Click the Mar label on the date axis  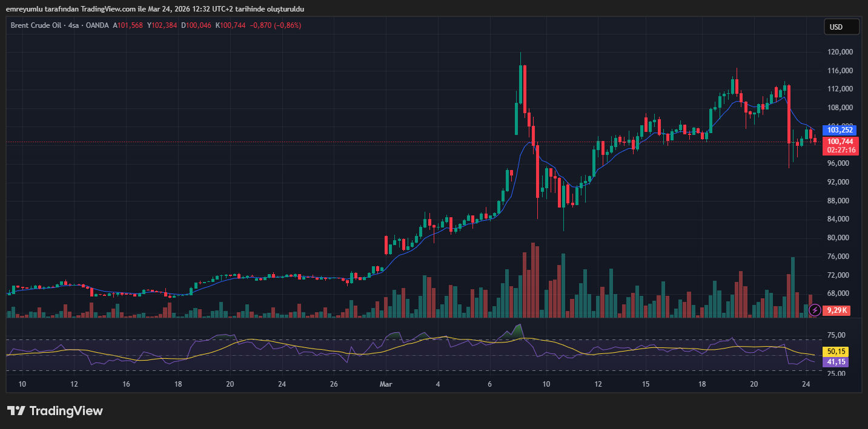click(386, 384)
